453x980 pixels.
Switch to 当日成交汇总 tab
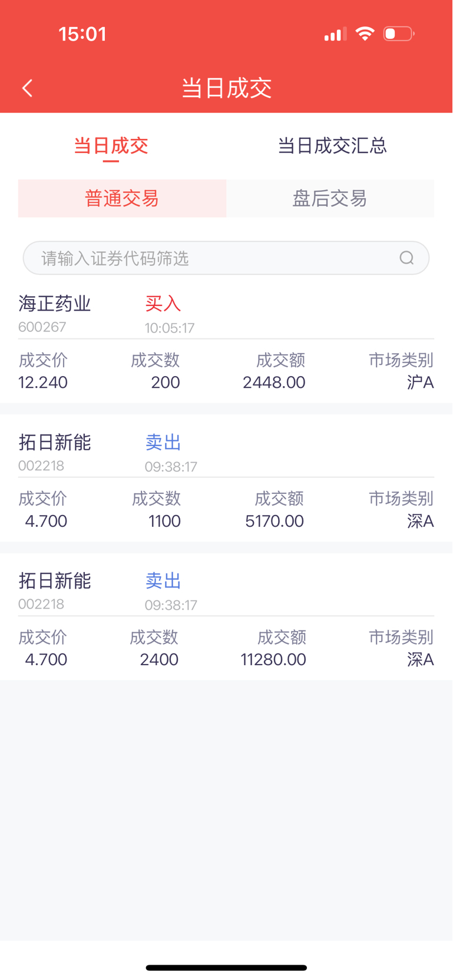[332, 145]
